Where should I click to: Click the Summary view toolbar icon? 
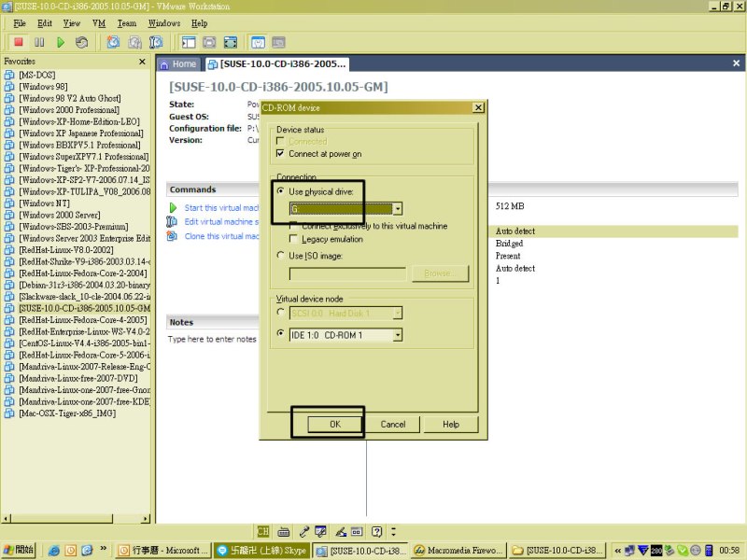tap(258, 42)
